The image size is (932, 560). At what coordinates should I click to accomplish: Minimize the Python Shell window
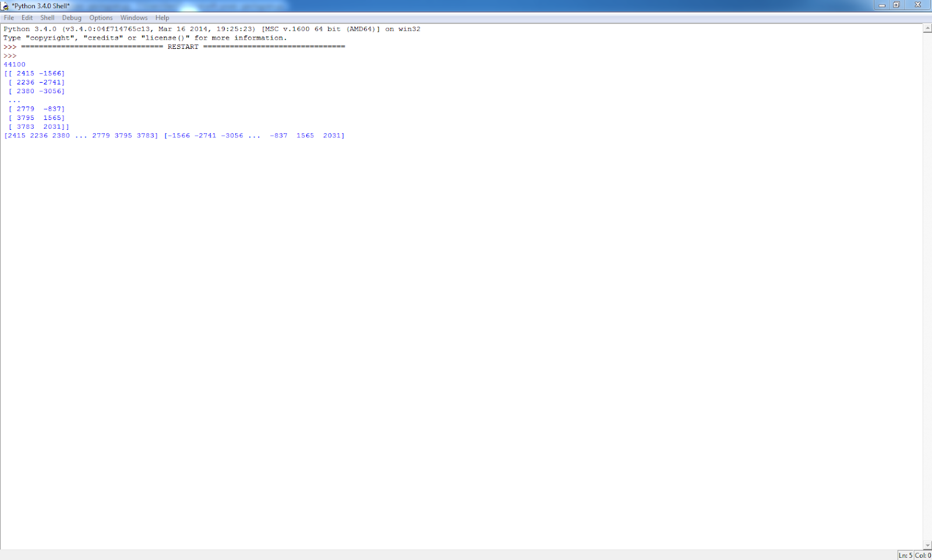click(x=882, y=5)
